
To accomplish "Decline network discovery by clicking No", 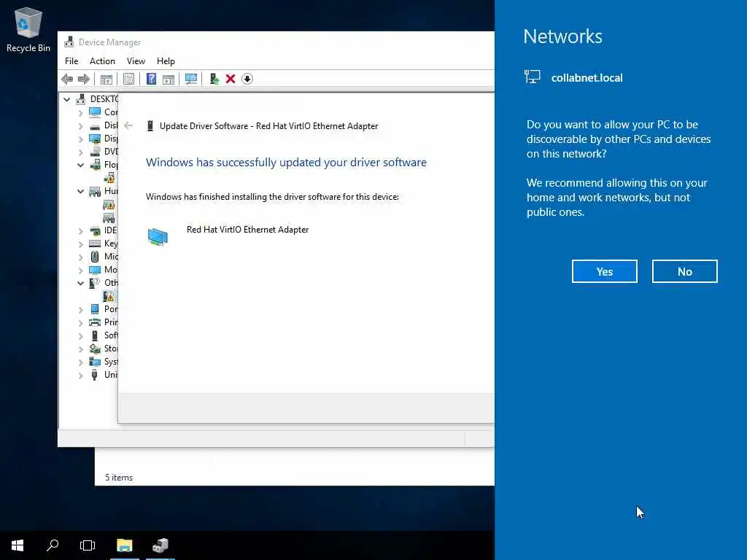I will (684, 271).
